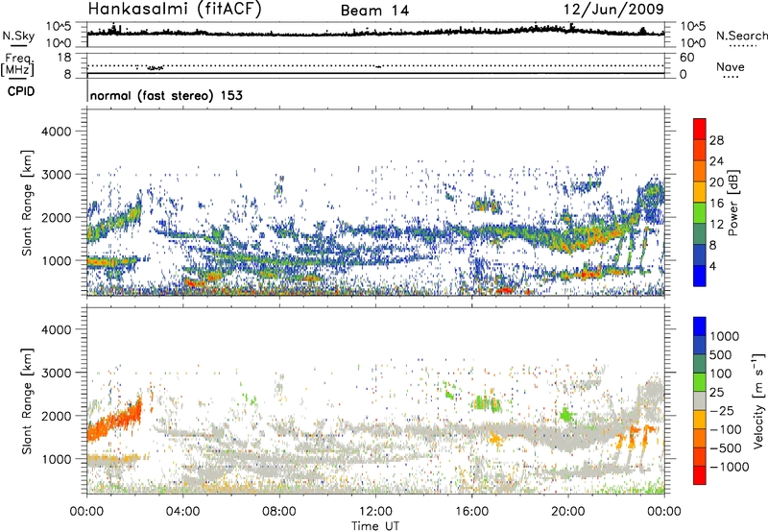Click the light green Velocity colorbar segment

point(700,382)
